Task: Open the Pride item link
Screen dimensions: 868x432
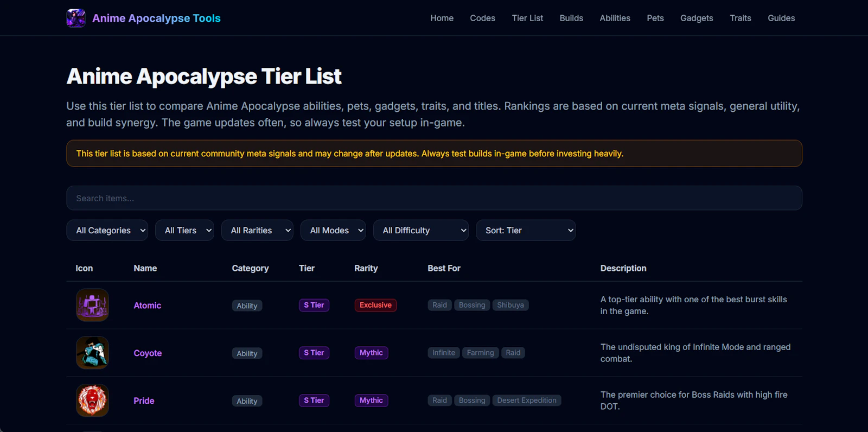Action: [144, 401]
